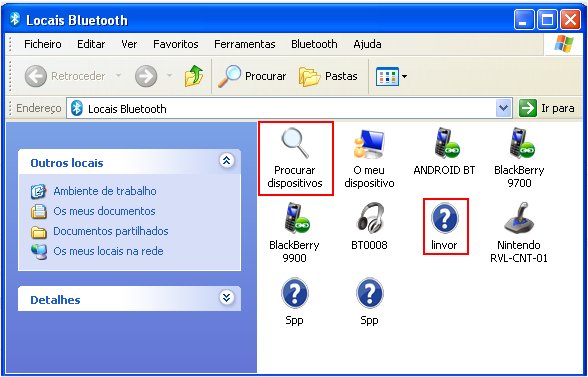The image size is (588, 377).
Task: Open the Endereço address bar dropdown
Action: coord(504,109)
